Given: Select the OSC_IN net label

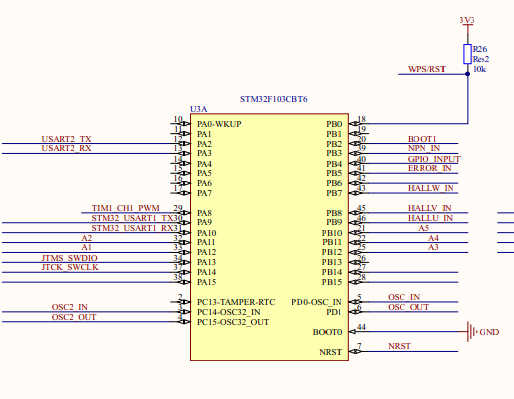Looking at the screenshot, I should [404, 297].
